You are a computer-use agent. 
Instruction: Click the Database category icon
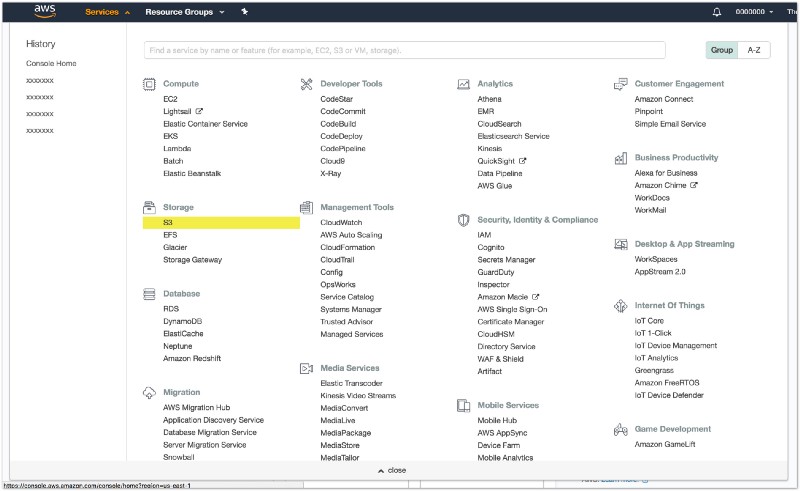point(149,294)
